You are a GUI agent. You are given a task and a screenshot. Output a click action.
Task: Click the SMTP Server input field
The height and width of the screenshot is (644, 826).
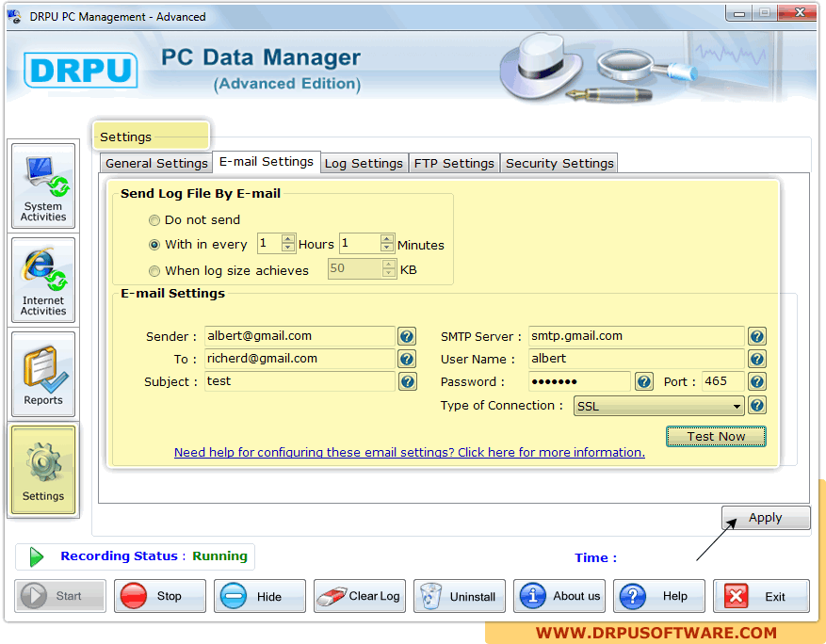637,336
